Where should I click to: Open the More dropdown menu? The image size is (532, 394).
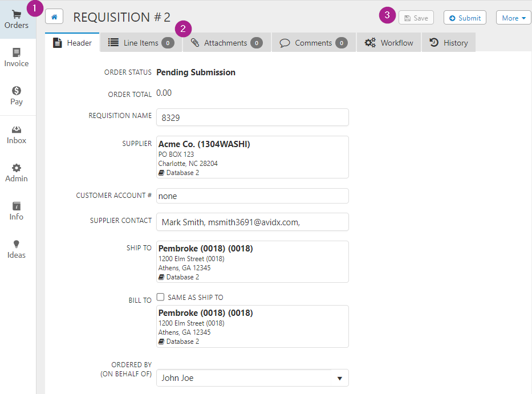point(513,18)
